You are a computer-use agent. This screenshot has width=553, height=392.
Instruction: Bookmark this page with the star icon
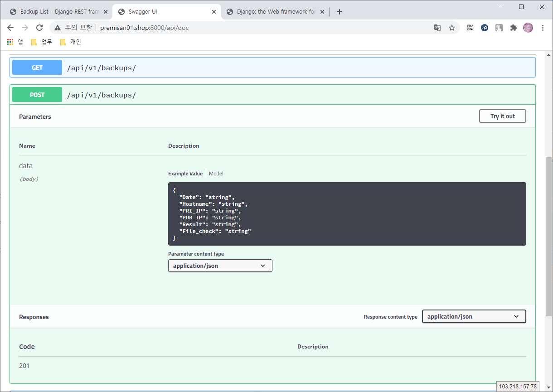click(452, 28)
